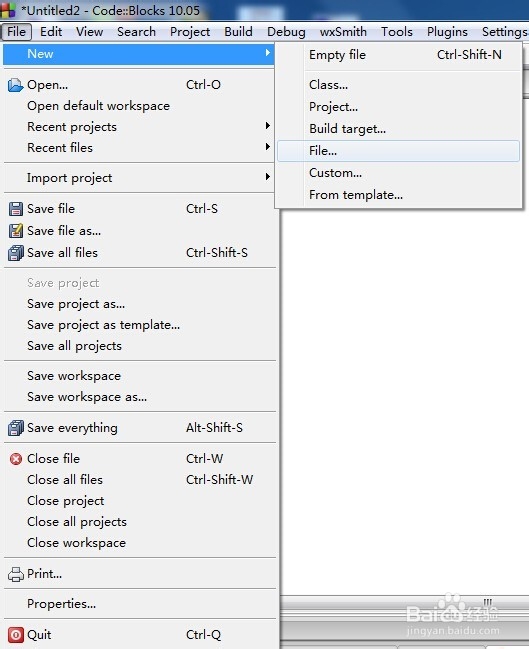The image size is (529, 649).
Task: Expand the Import project submenu arrow
Action: tap(268, 177)
